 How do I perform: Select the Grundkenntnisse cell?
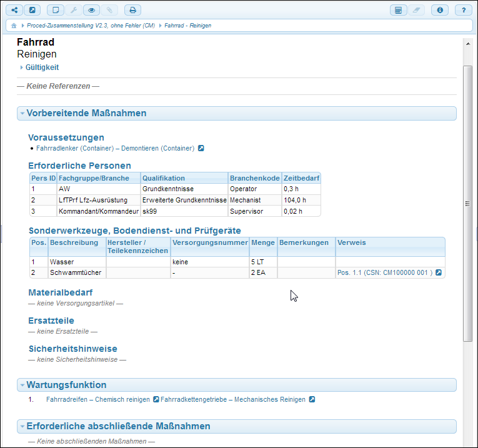point(184,189)
